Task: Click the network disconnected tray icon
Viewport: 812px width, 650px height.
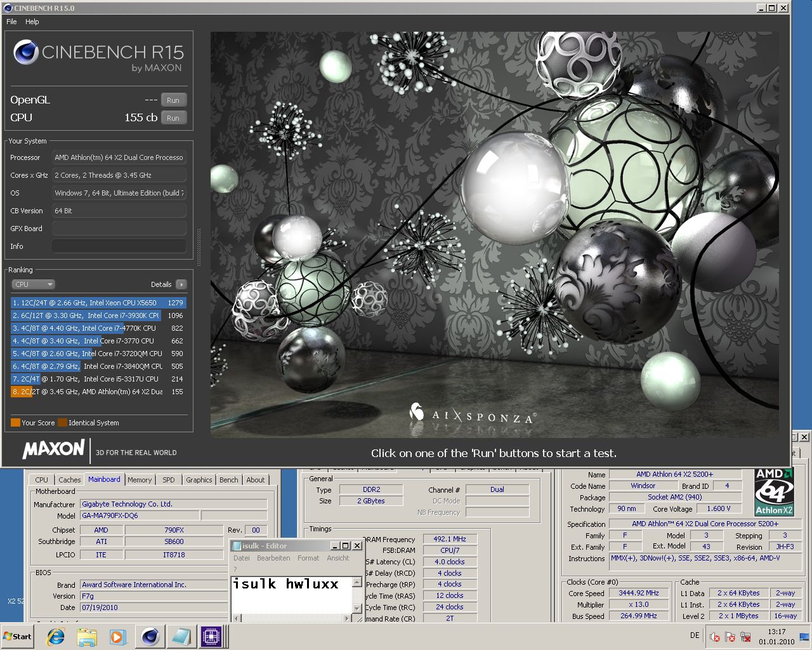Action: coord(746,637)
